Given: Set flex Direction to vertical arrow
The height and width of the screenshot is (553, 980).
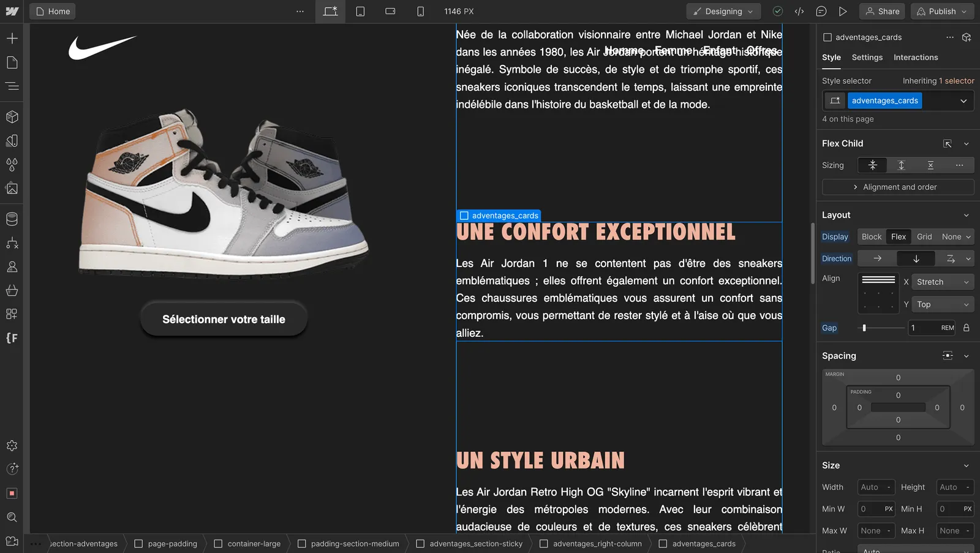Looking at the screenshot, I should pyautogui.click(x=916, y=258).
